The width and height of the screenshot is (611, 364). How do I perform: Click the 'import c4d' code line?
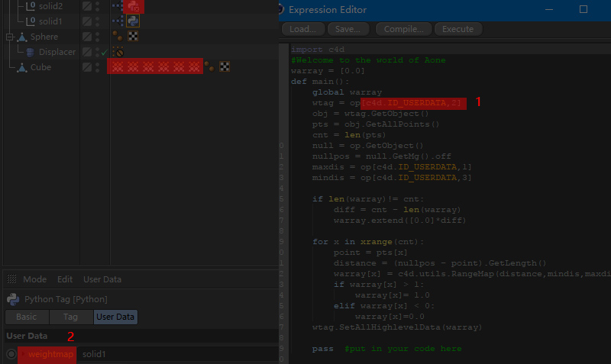[318, 50]
